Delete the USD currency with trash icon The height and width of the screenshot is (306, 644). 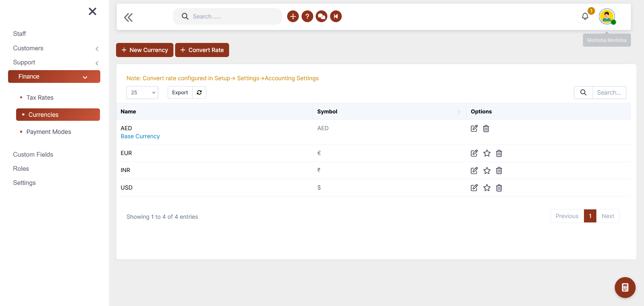tap(499, 188)
